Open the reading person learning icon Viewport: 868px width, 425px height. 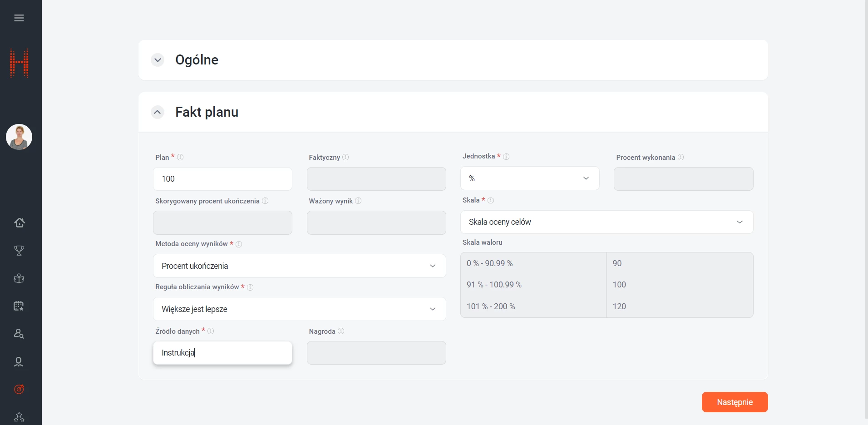tap(19, 278)
